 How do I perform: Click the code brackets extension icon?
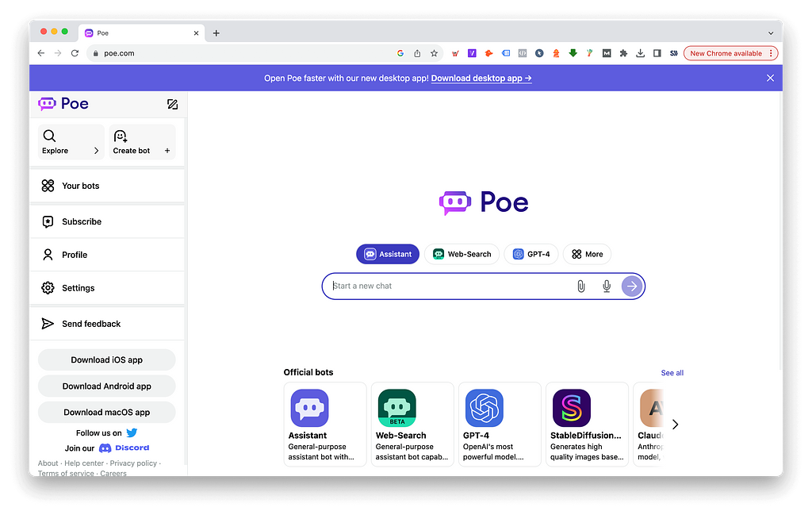point(523,53)
